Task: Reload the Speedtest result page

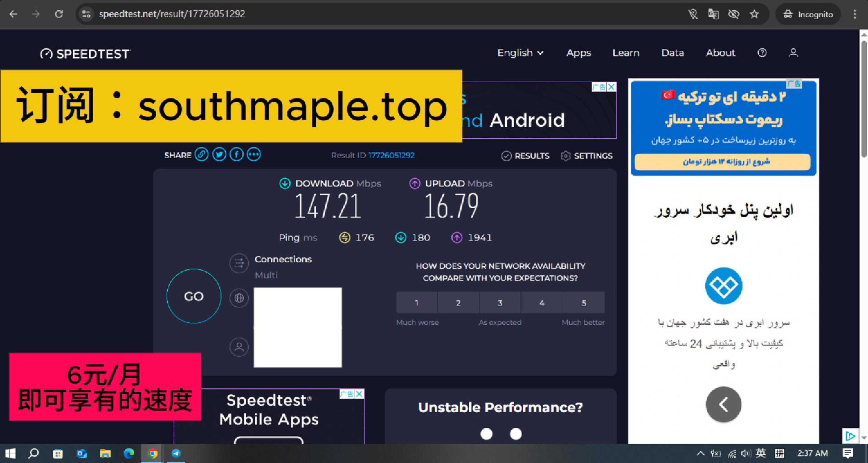Action: [59, 14]
